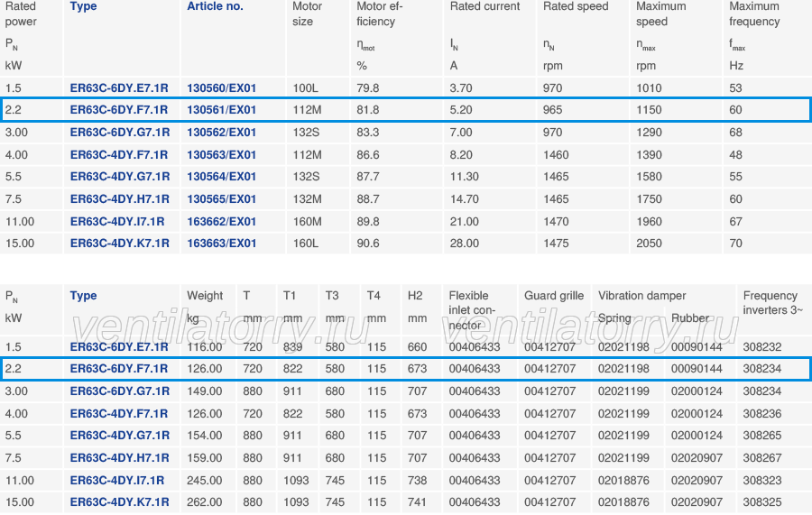Select rated current value 28.00
Image resolution: width=812 pixels, height=515 pixels.
tap(464, 244)
